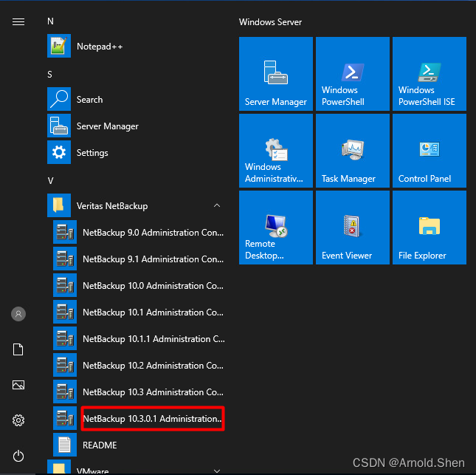The width and height of the screenshot is (476, 475).
Task: Select Server Manager label in app list
Action: point(108,126)
